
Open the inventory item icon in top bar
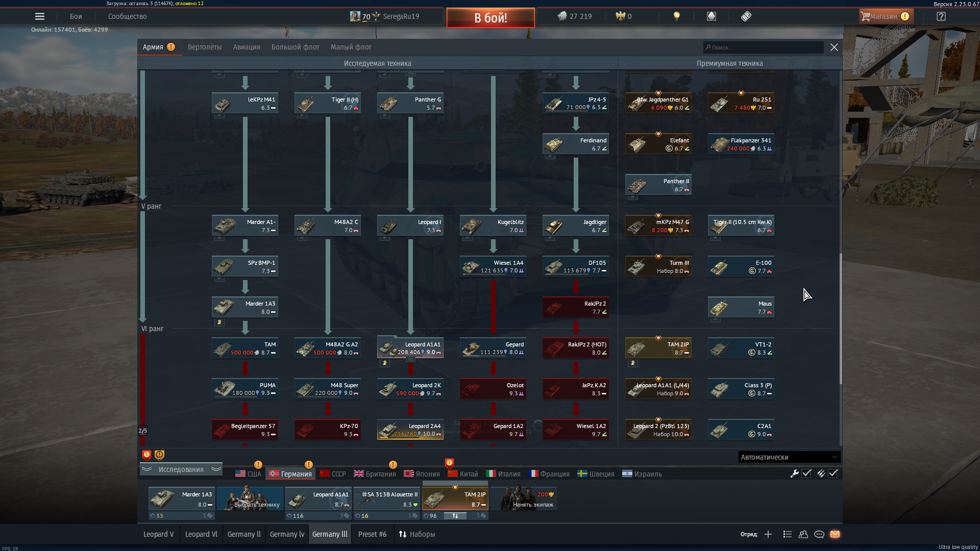click(712, 16)
